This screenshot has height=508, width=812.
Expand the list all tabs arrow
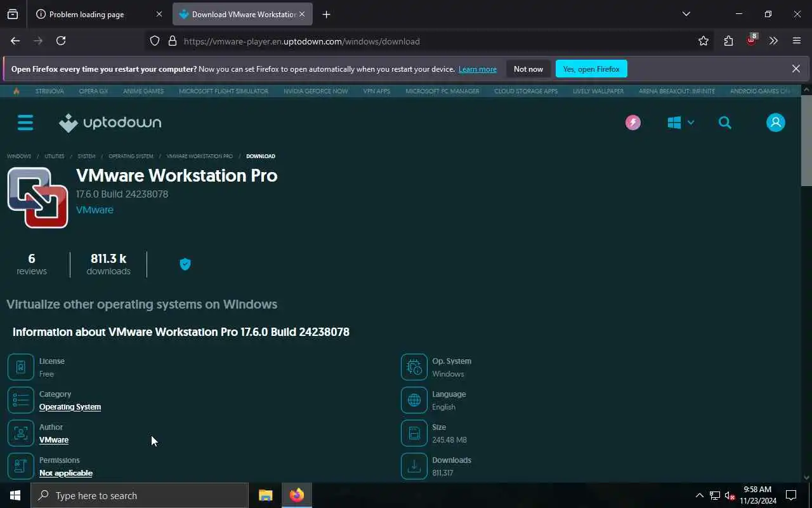(686, 14)
